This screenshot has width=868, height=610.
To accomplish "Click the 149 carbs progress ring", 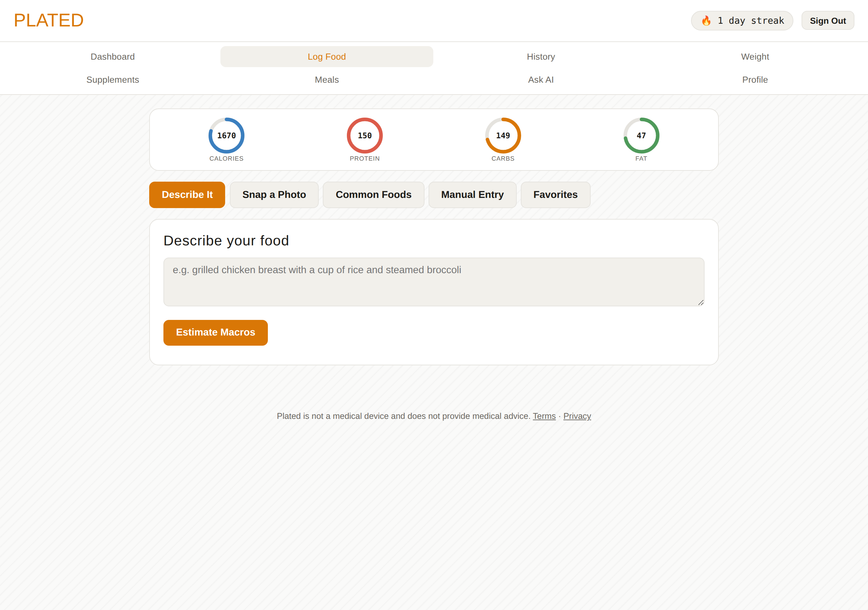I will point(503,135).
